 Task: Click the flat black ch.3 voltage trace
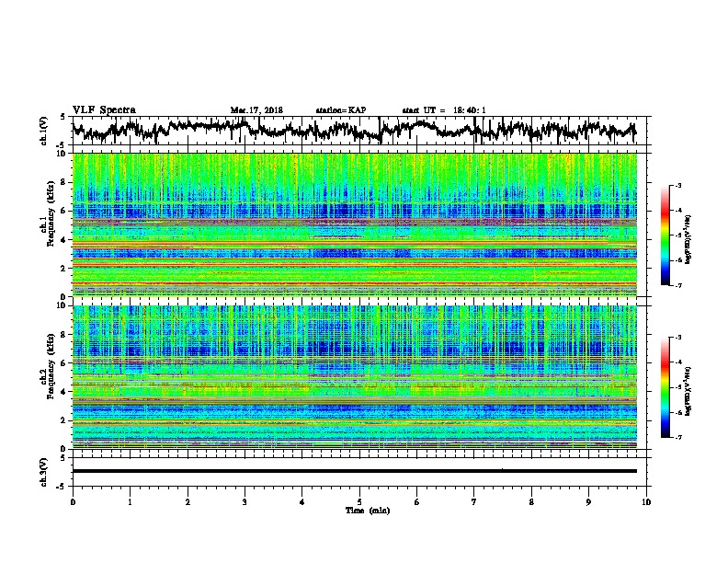tap(354, 471)
